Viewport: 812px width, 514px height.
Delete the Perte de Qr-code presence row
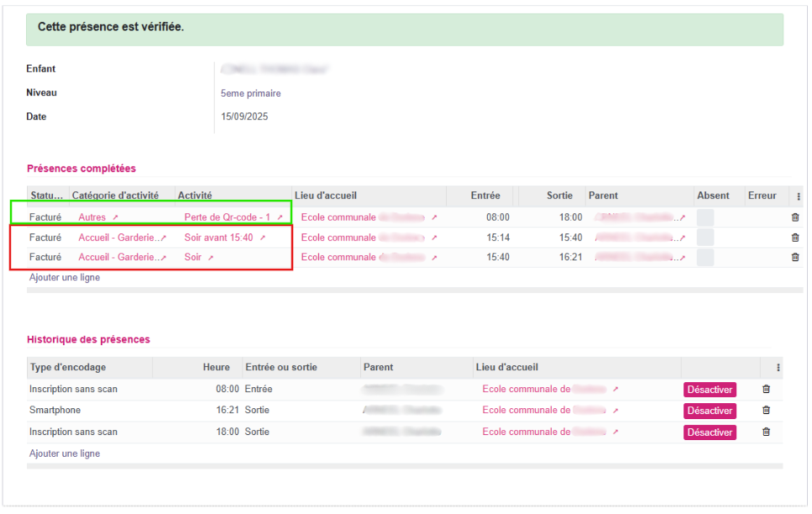[795, 217]
